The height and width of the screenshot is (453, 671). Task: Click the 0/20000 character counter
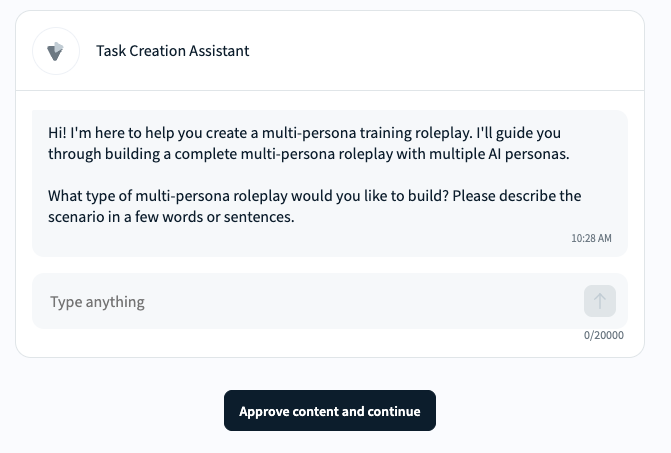[x=604, y=336]
